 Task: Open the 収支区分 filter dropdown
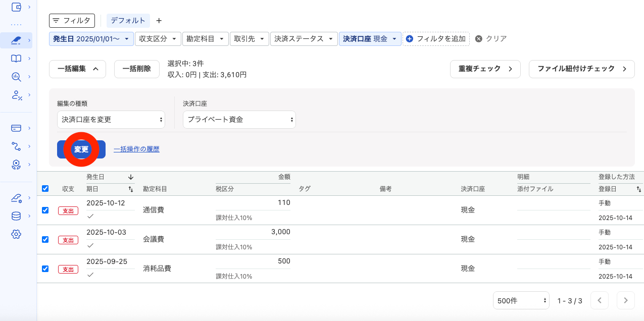[x=158, y=38]
